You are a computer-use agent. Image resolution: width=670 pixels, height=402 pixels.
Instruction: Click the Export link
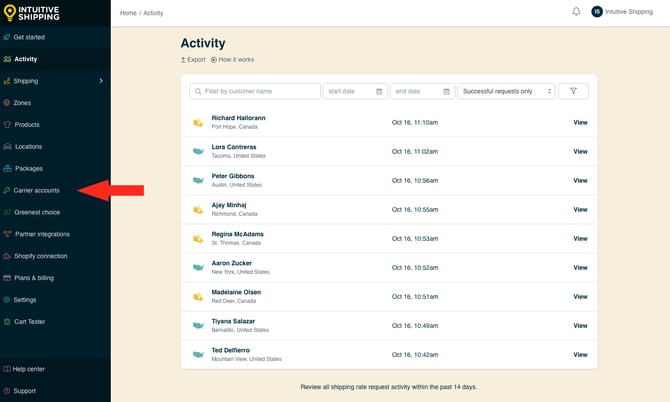tap(193, 59)
